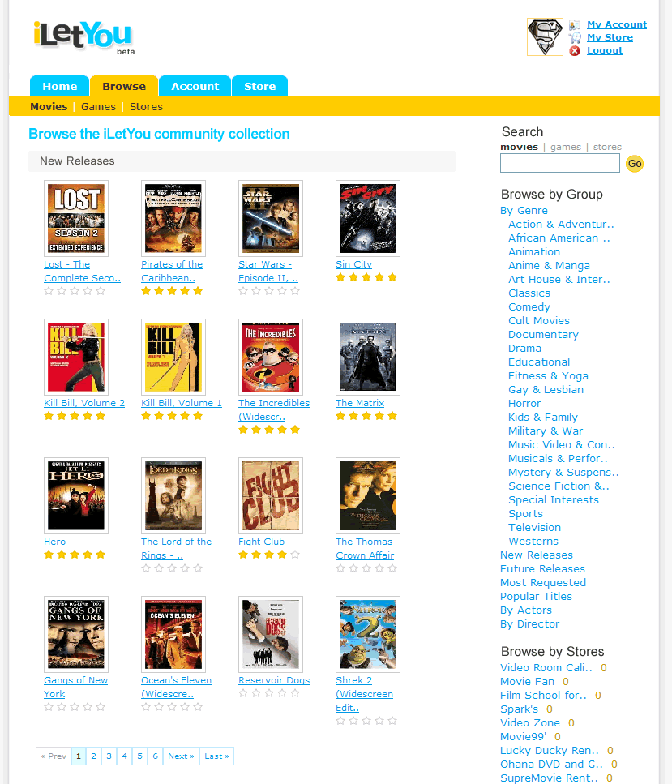Open The Matrix cover thumbnail
Screen dimensions: 672x784
point(367,357)
